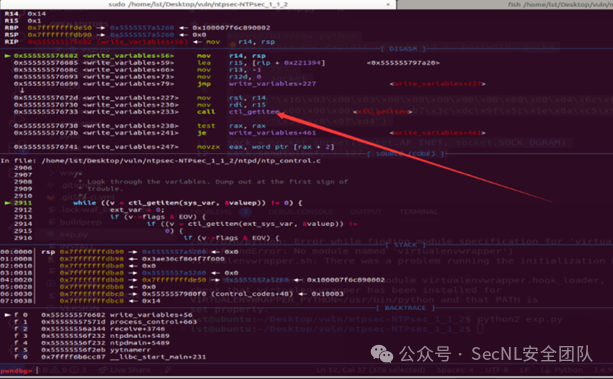Screen dimensions: 613x379
Task: Select stack row 02:0010 0x7fffffffdba0
Action: [78, 266]
